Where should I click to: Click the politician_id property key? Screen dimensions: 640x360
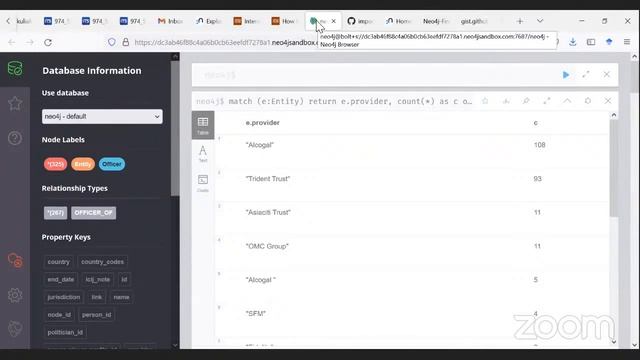(65, 332)
